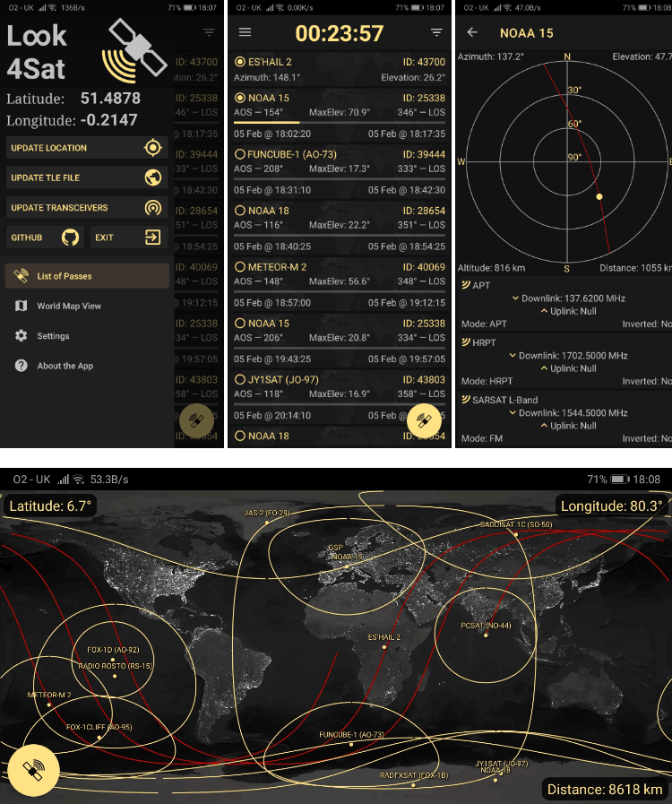Tap the APT transceiver signal icon
The image size is (672, 804).
click(465, 285)
